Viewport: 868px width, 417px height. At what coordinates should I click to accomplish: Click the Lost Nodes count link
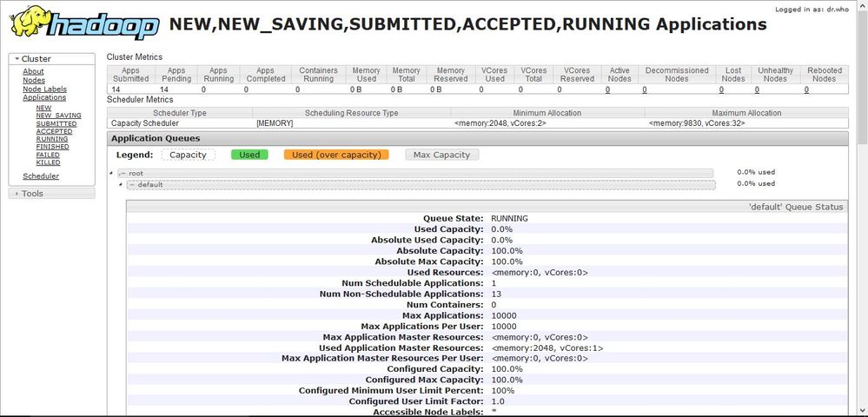tap(721, 89)
